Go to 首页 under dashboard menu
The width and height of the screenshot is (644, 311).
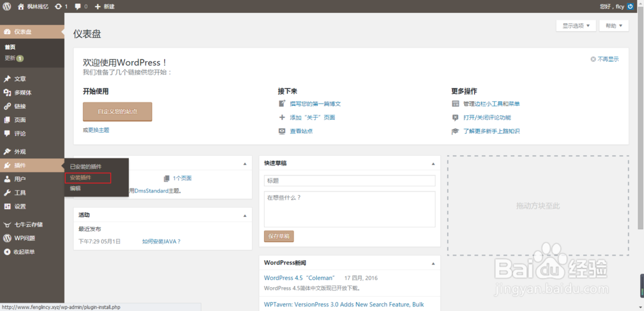coord(10,47)
